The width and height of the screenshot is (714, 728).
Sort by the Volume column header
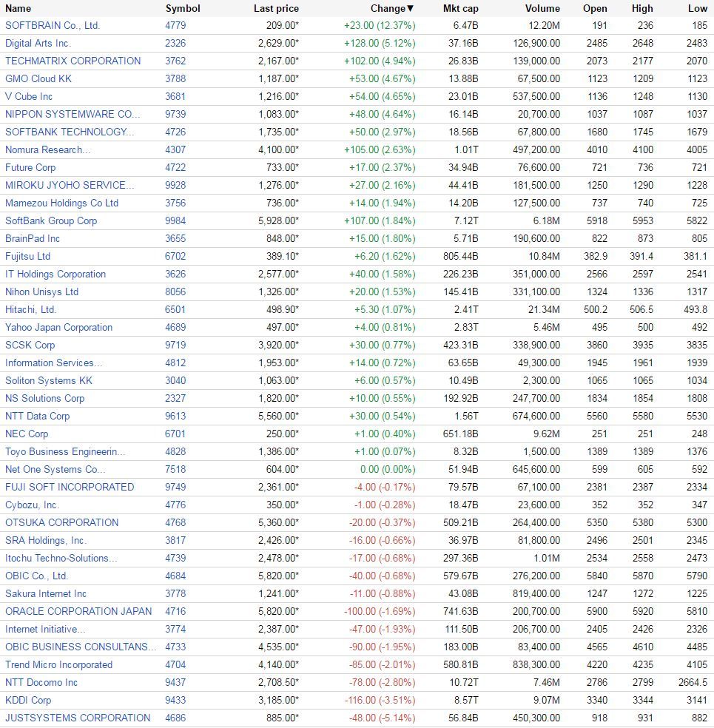pyautogui.click(x=542, y=8)
